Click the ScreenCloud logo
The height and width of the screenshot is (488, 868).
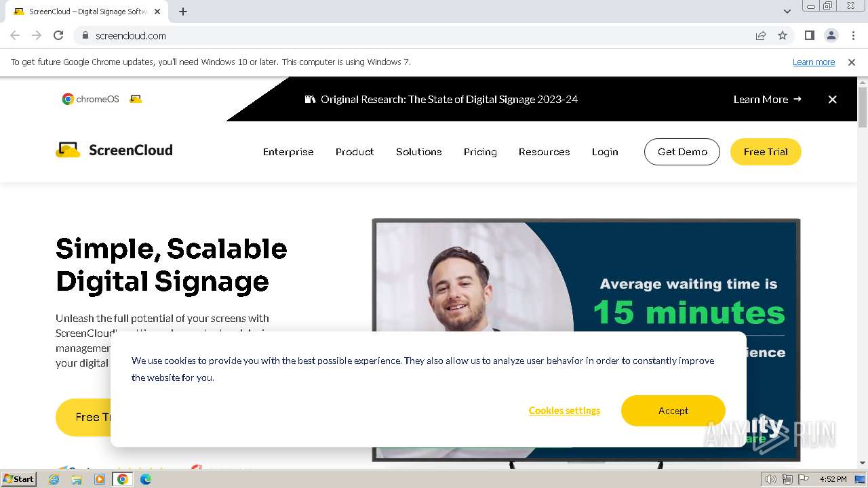click(114, 150)
